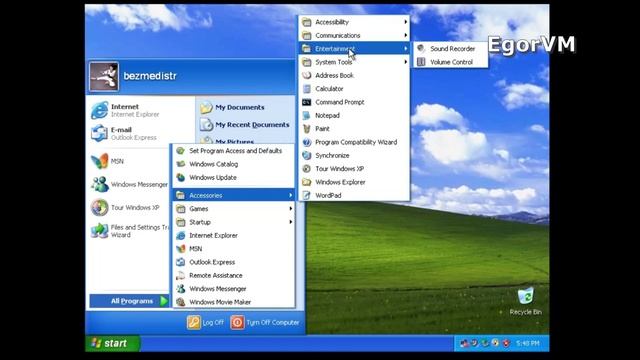Click the Notepad icon
640x360 pixels.
click(307, 116)
